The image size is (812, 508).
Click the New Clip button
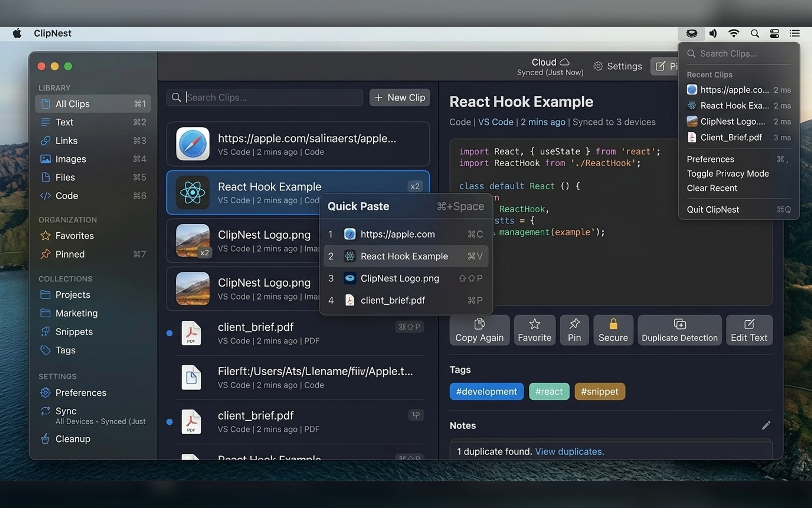tap(400, 98)
